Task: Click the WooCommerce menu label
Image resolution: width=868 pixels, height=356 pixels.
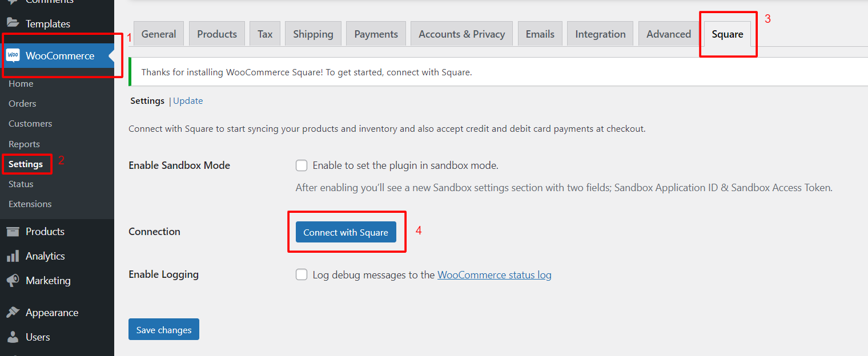Action: (60, 56)
